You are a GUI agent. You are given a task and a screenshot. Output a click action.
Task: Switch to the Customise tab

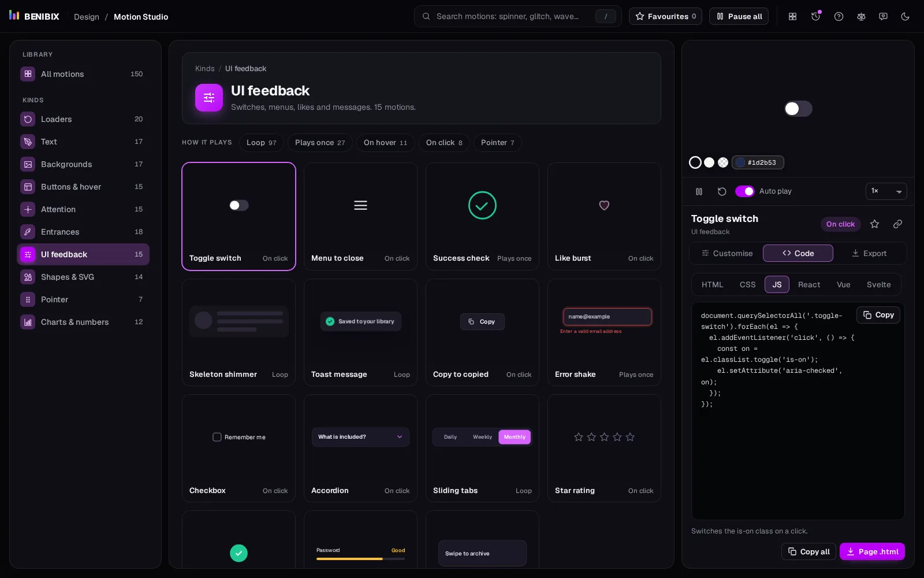[x=726, y=253]
